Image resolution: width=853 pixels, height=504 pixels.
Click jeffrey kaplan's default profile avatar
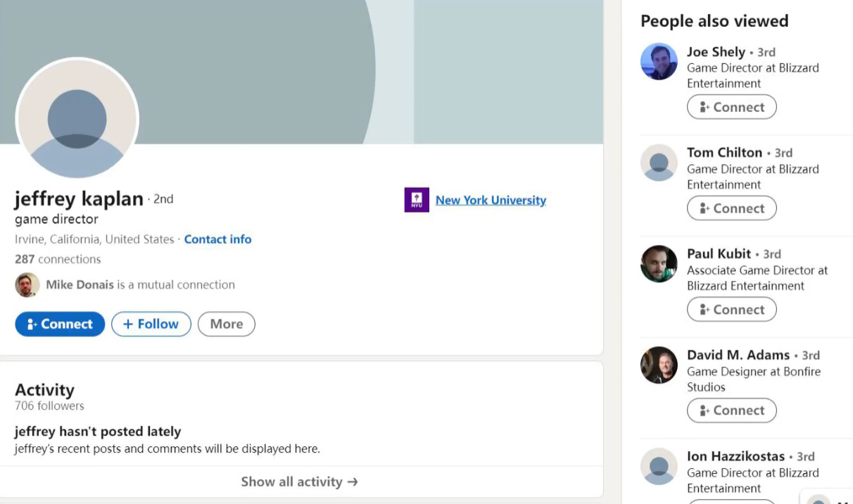point(77,119)
